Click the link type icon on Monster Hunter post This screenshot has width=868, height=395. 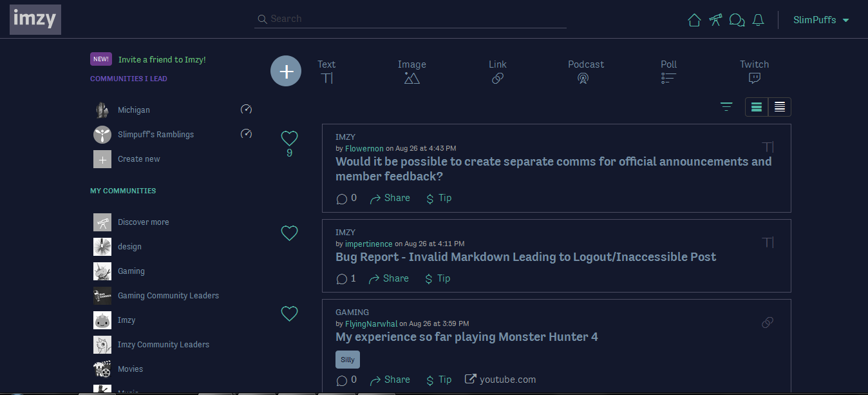tap(768, 322)
